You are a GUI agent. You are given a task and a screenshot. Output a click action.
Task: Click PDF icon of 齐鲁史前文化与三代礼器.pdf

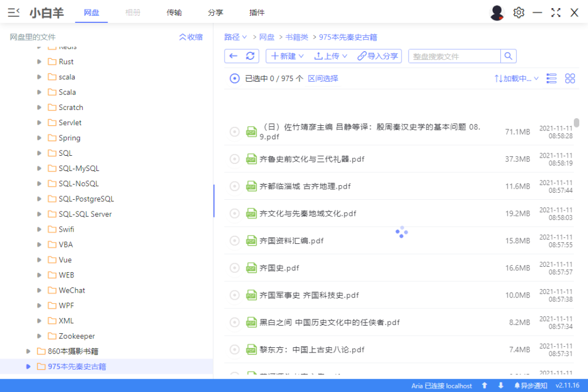[x=251, y=159]
